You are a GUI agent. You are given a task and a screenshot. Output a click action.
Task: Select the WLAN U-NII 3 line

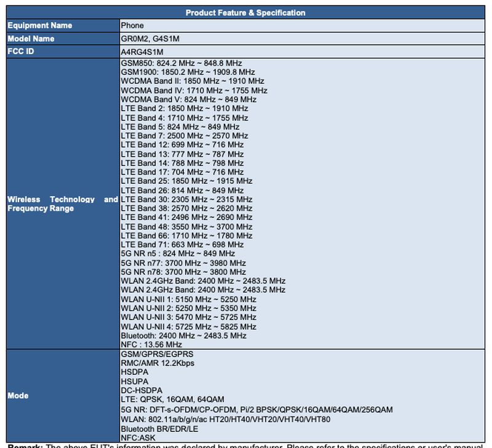click(189, 317)
